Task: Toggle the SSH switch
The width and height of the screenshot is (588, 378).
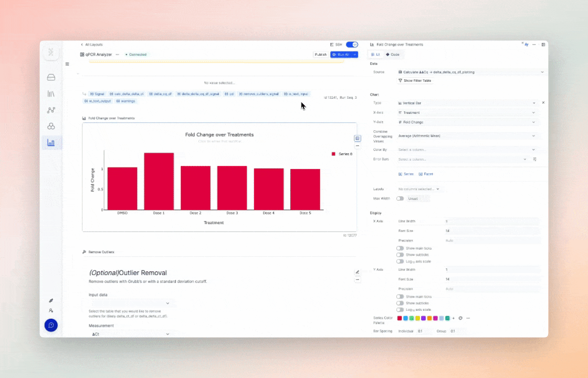Action: pos(352,45)
